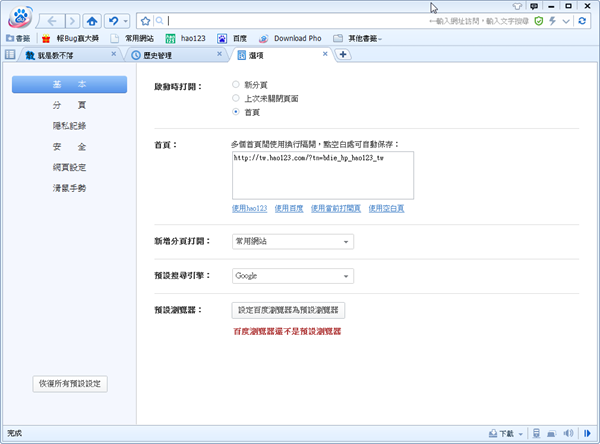Click the 使用空白頁 link
Viewport: 600px width, 444px height.
(385, 208)
